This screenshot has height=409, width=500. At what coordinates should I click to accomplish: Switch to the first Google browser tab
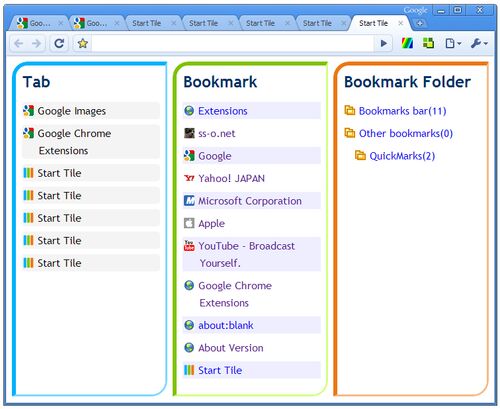(40, 23)
